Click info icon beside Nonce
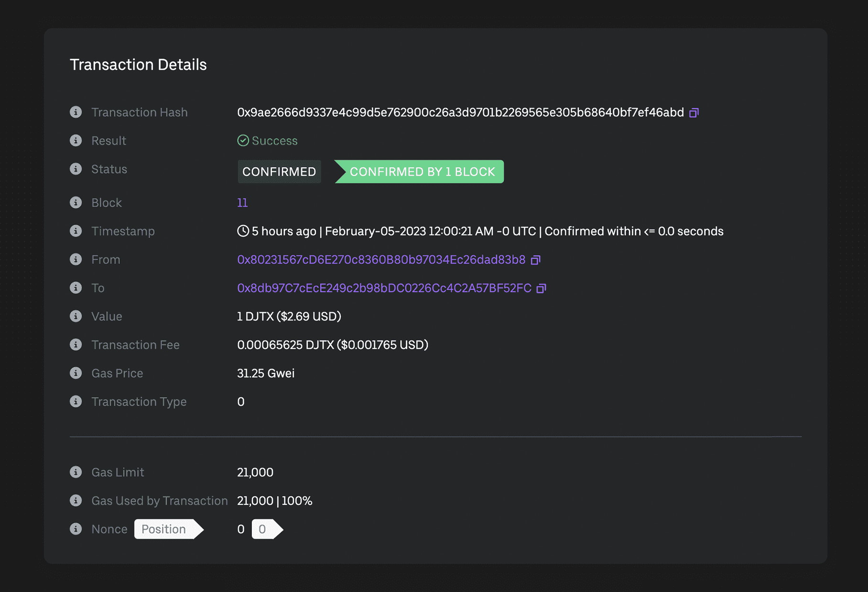 (x=76, y=529)
